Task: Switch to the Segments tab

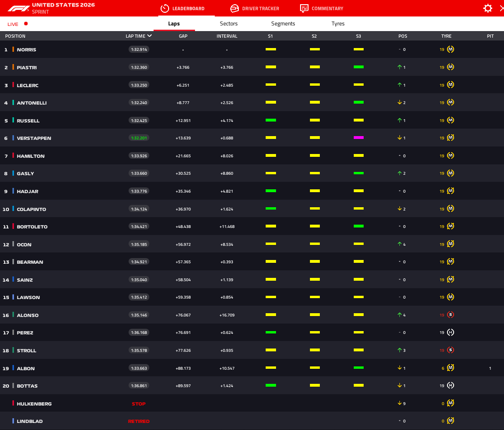Action: (x=283, y=24)
